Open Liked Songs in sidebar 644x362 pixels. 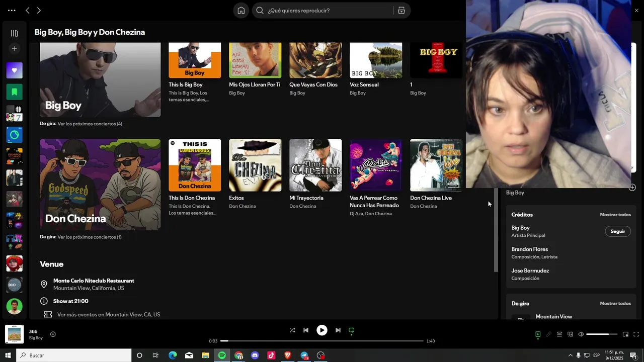(14, 70)
